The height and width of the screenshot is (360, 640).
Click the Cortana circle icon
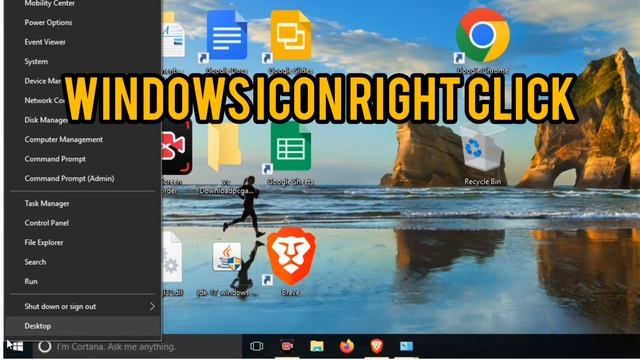[x=44, y=347]
